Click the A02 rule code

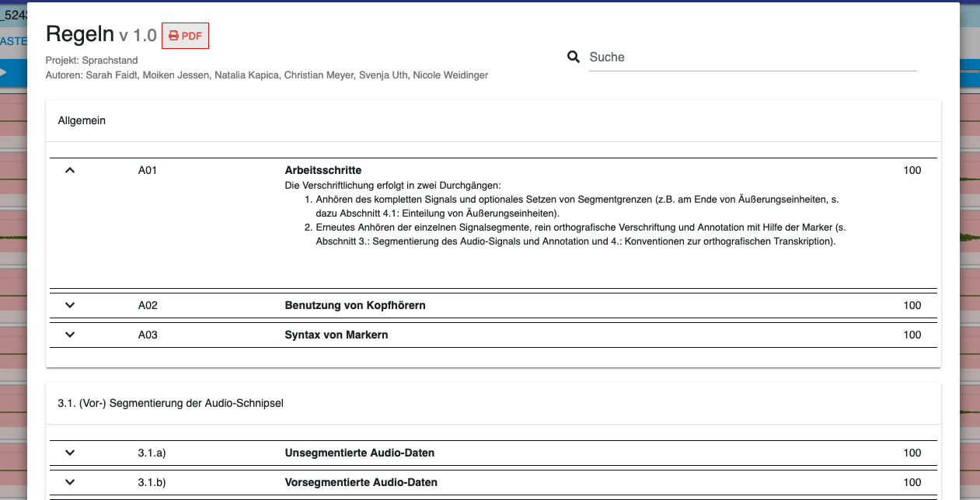[x=148, y=305]
